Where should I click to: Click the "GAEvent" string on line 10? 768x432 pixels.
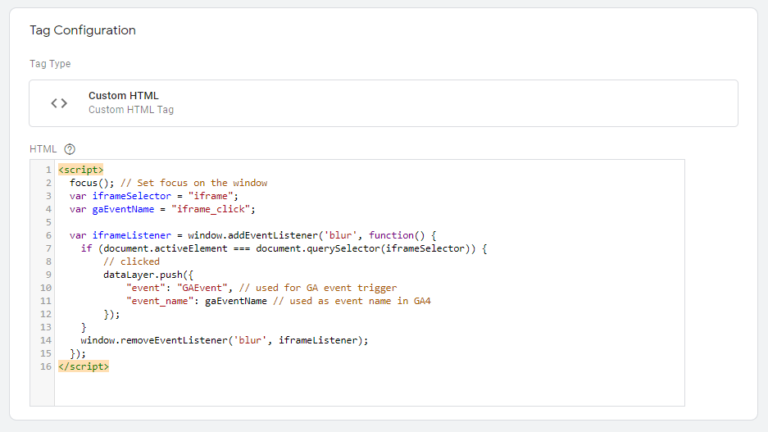(x=202, y=288)
